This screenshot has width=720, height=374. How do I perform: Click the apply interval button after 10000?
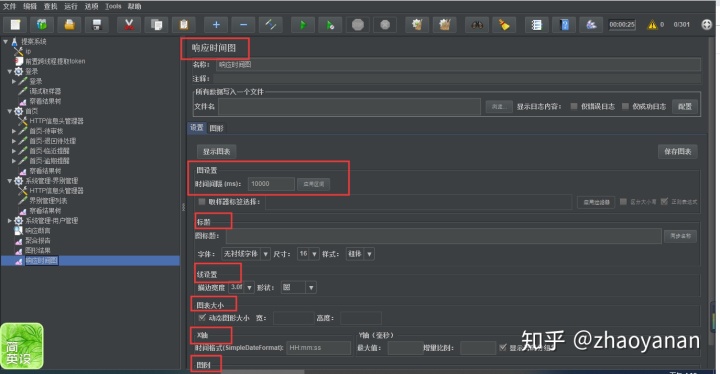[313, 184]
